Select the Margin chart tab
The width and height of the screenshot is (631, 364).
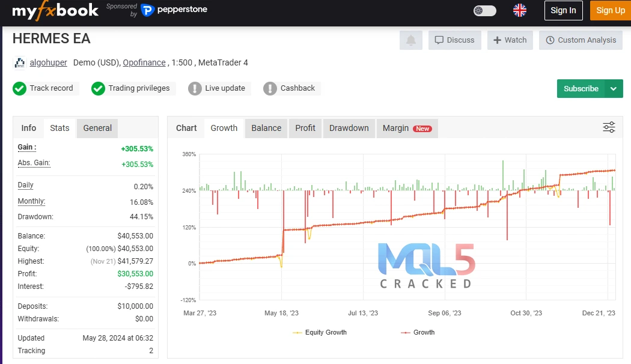pyautogui.click(x=407, y=128)
